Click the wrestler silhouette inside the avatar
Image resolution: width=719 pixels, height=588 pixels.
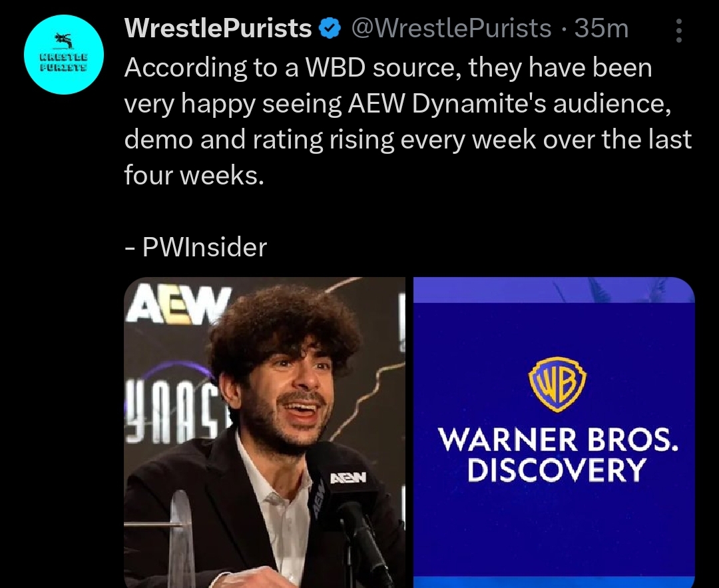coord(64,41)
